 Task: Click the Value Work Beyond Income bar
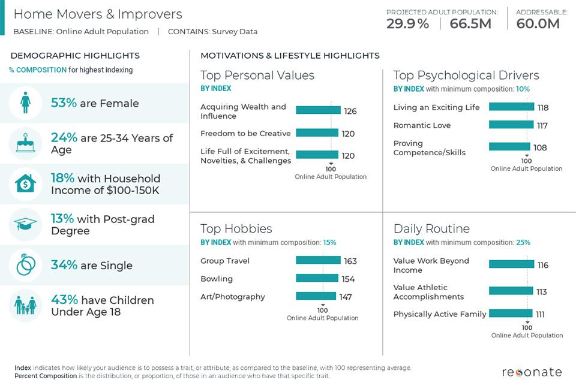(x=511, y=264)
